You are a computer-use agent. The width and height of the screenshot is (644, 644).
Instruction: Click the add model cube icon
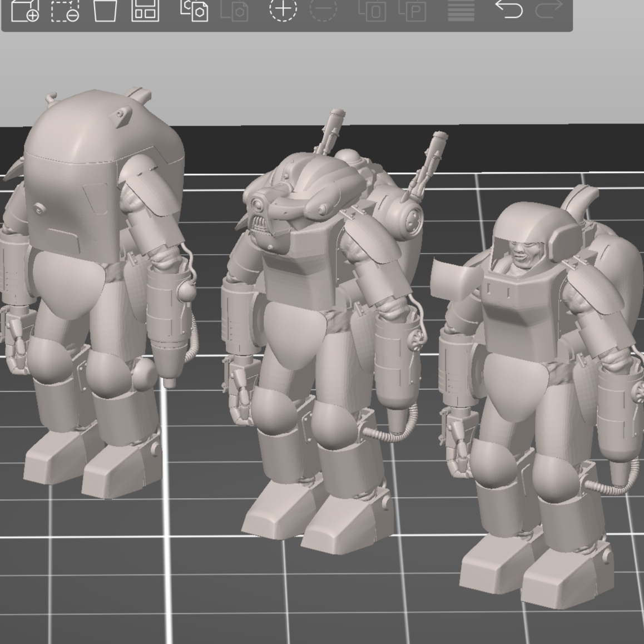25,10
